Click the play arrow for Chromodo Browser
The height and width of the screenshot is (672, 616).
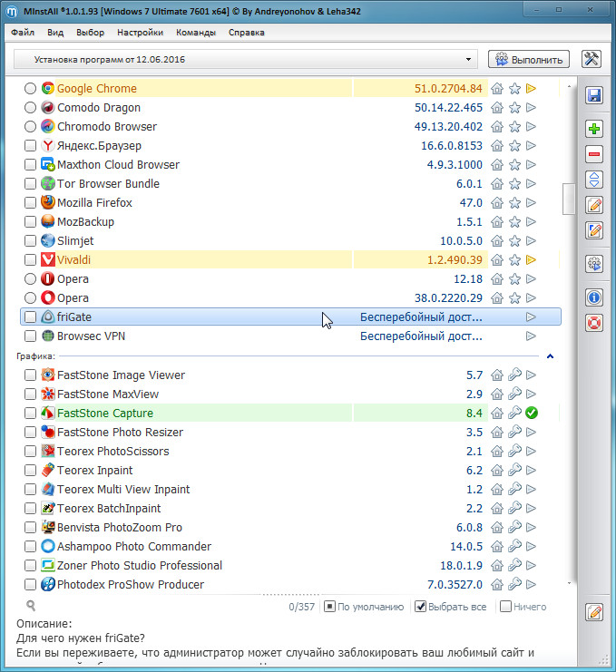pos(531,126)
